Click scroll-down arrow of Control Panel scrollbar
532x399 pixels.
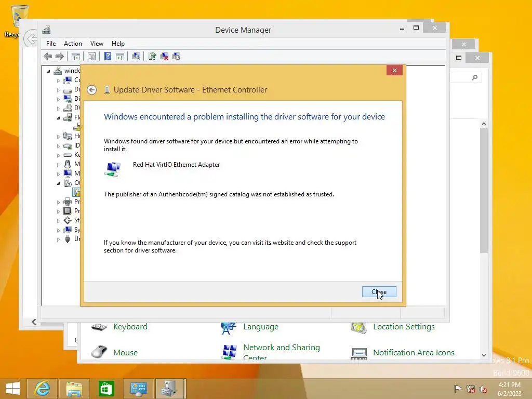pyautogui.click(x=484, y=355)
